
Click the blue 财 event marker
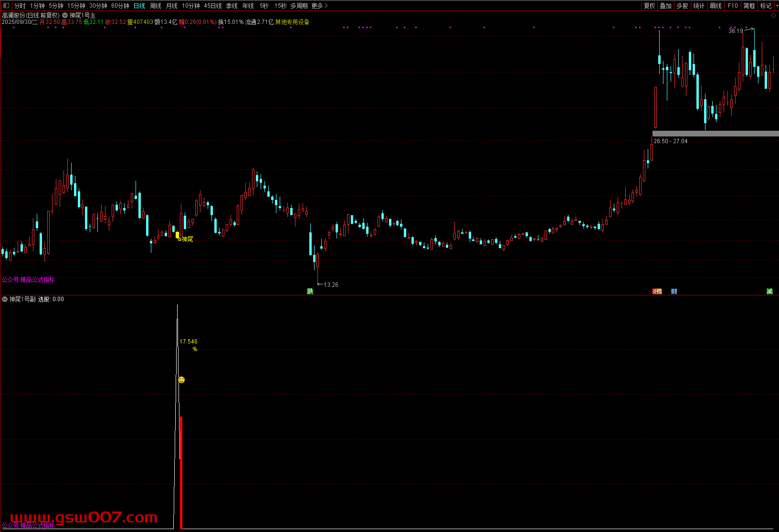[x=674, y=291]
